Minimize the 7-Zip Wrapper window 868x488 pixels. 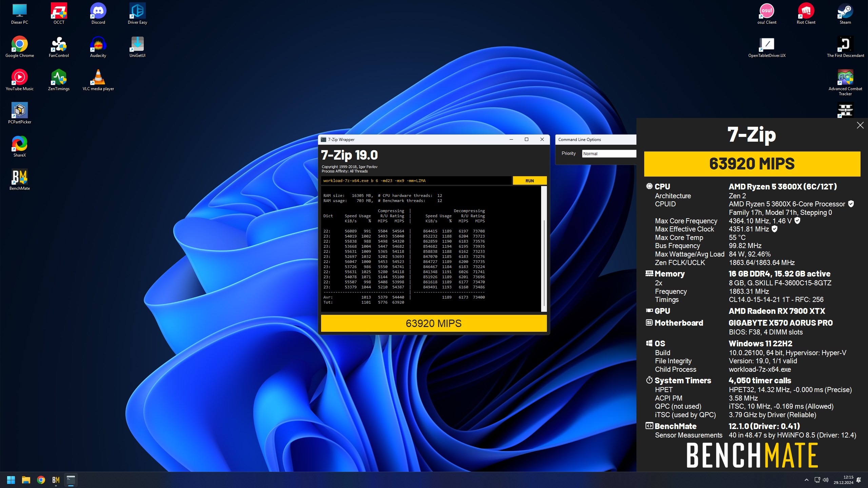(511, 139)
